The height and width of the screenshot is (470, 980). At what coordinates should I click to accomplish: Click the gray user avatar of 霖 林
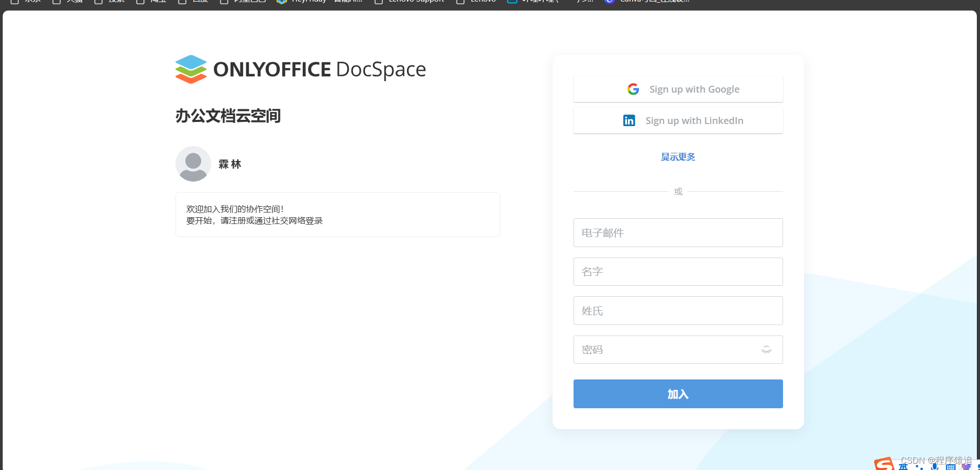click(x=193, y=164)
